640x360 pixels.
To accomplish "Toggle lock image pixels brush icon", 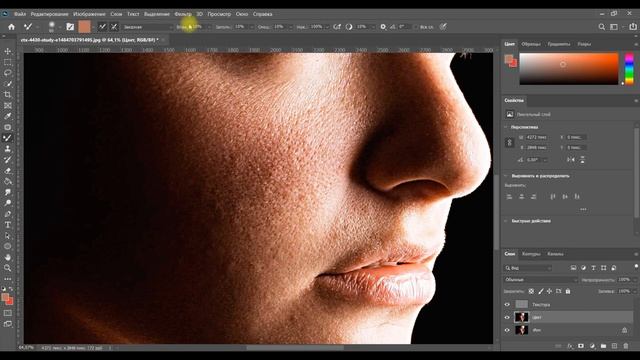I will click(x=540, y=291).
